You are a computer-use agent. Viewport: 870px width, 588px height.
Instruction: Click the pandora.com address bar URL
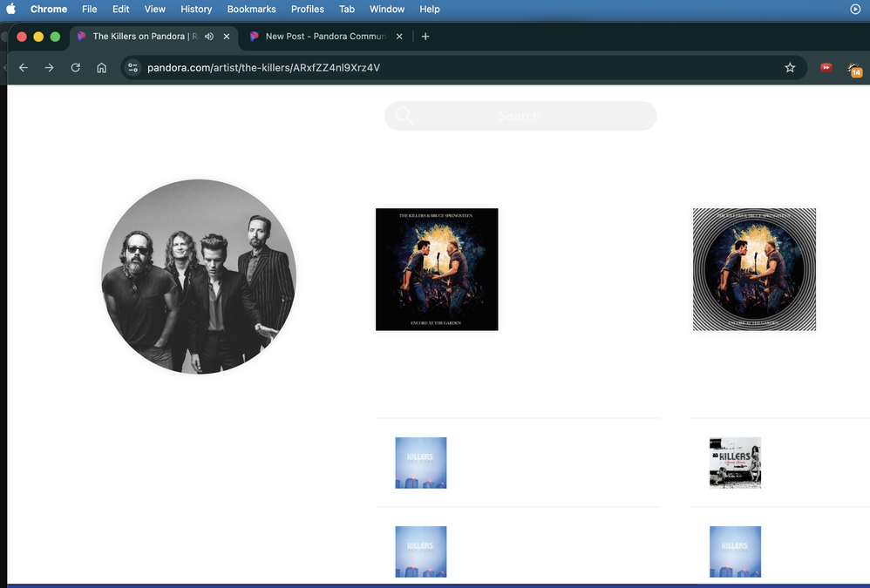click(x=263, y=68)
